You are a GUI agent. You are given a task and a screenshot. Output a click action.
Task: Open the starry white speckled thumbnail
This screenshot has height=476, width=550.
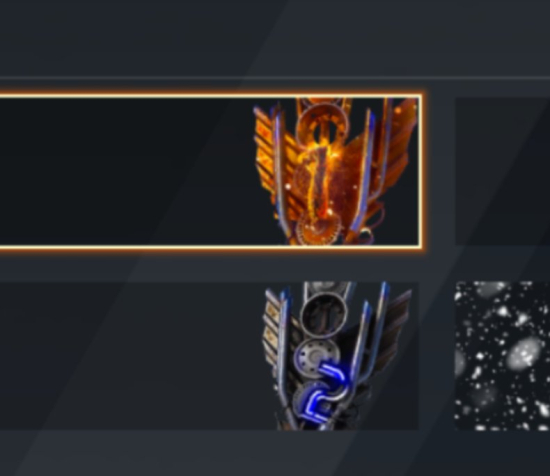(502, 356)
